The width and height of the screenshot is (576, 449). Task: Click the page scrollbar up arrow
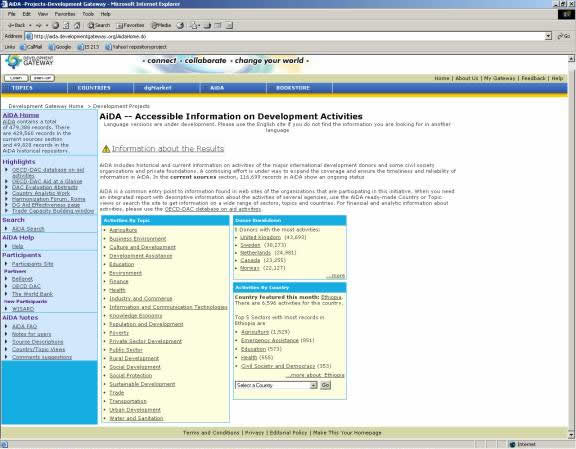[x=572, y=58]
